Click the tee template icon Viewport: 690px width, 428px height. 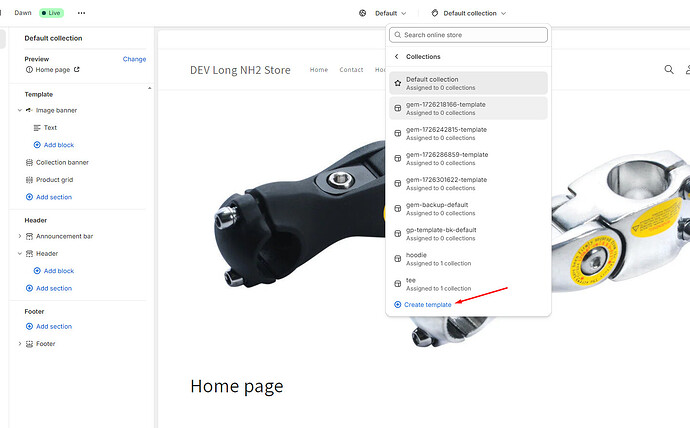397,284
